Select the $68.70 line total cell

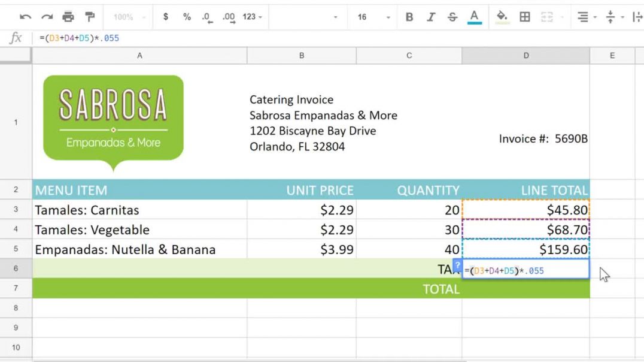click(x=525, y=230)
